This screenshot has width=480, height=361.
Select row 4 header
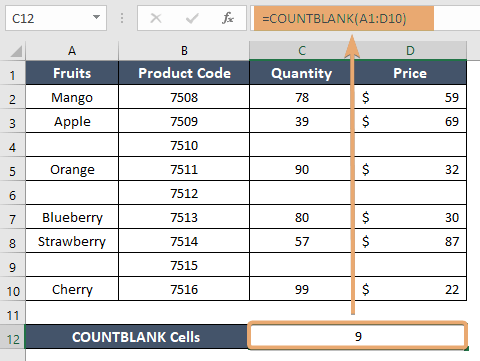tap(12, 146)
